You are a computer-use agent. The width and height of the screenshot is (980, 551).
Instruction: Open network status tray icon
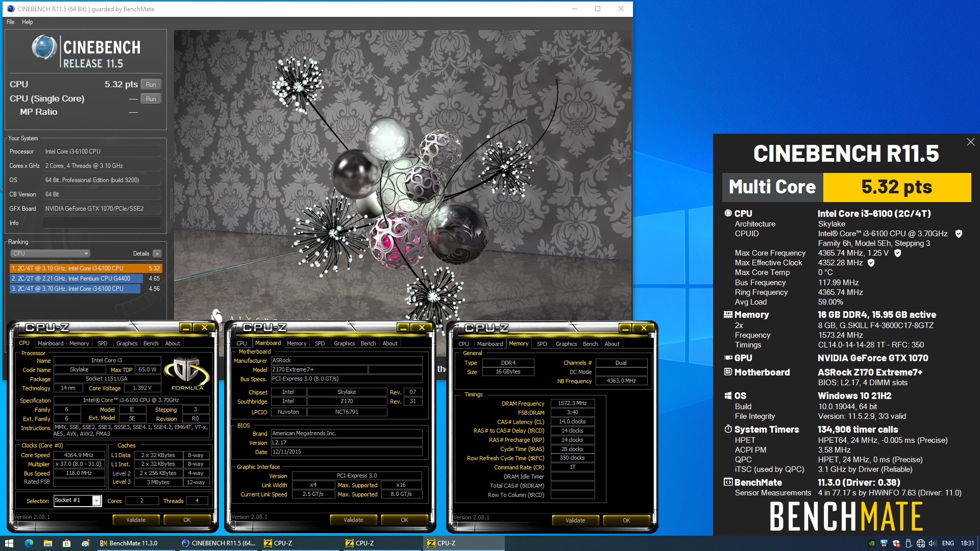[921, 543]
